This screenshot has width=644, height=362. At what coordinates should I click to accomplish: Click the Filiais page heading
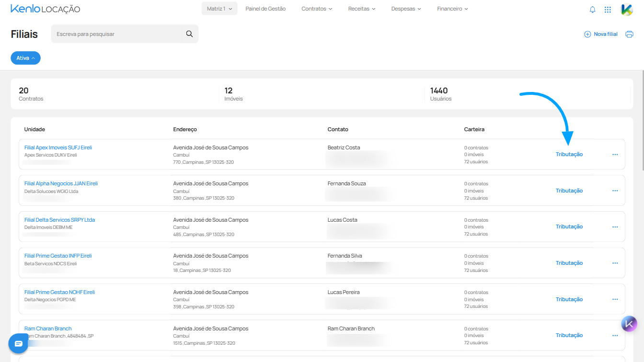[x=24, y=34]
